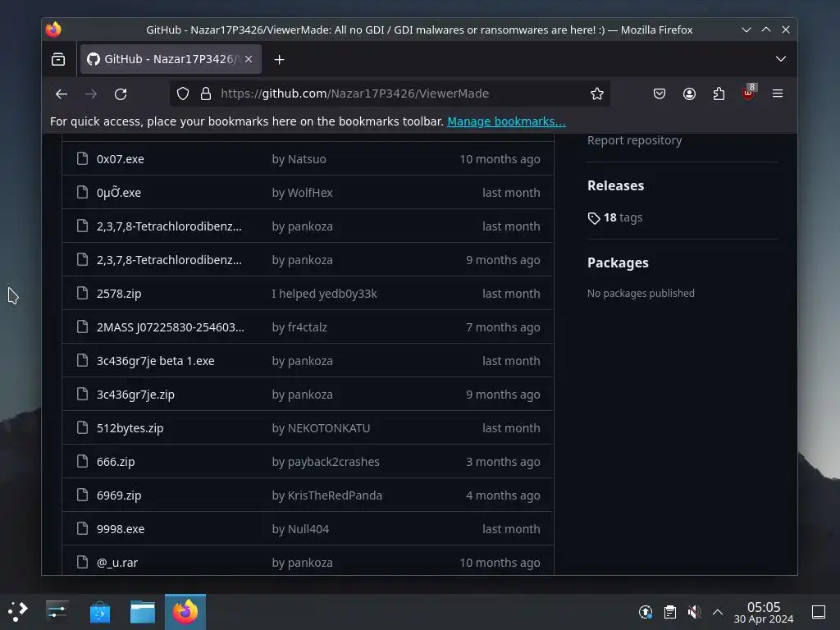Open the clock showing 05:05
This screenshot has width=840, height=630.
[x=764, y=612]
